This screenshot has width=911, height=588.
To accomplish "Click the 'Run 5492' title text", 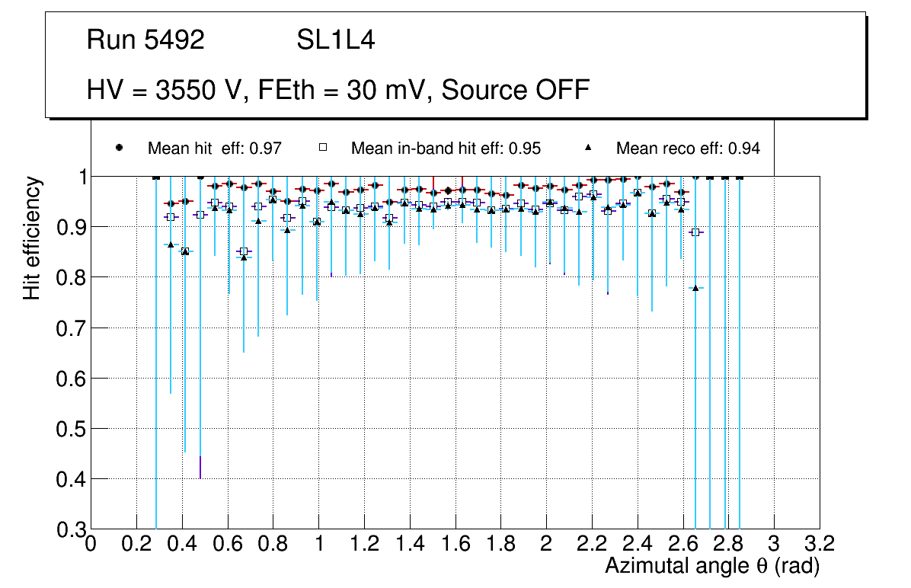I will point(145,40).
